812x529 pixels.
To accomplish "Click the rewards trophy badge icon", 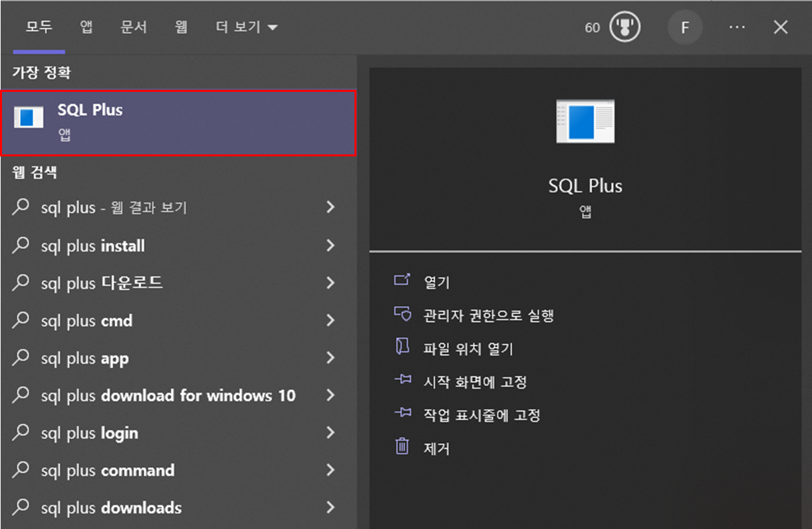I will click(x=625, y=27).
